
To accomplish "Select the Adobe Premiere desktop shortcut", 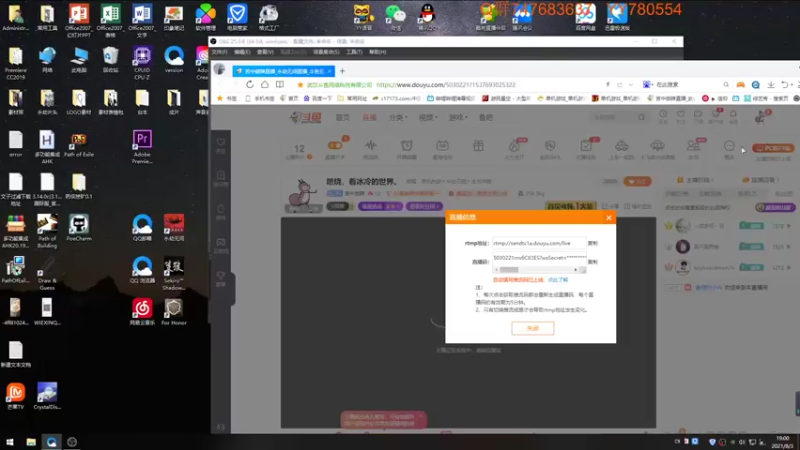I will 142,147.
